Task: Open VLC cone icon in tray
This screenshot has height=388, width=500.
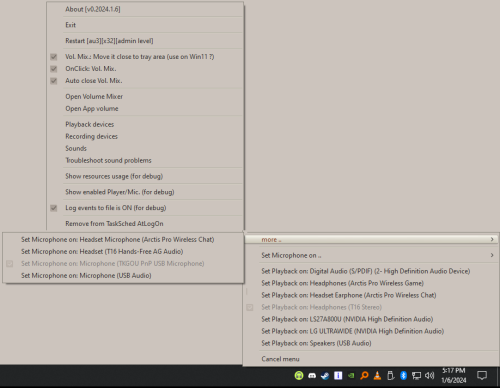Action: tap(377, 376)
